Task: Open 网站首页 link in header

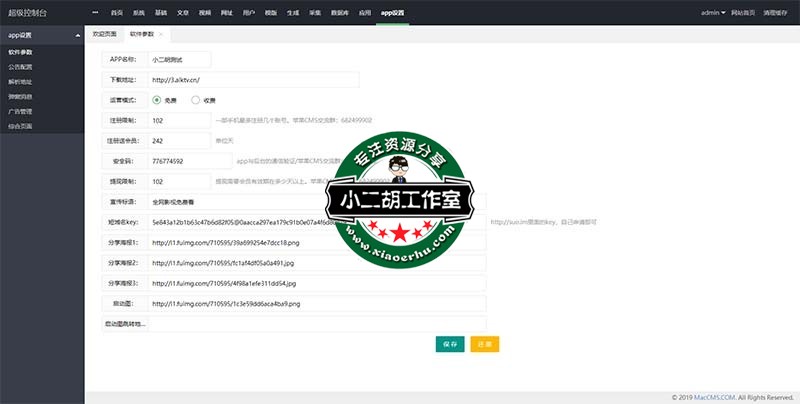Action: (x=745, y=13)
